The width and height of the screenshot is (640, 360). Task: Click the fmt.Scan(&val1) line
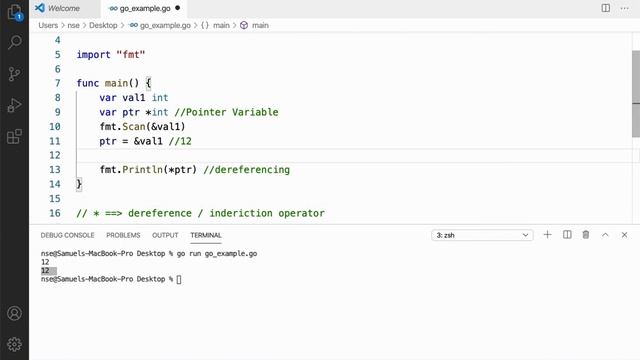[x=142, y=127]
